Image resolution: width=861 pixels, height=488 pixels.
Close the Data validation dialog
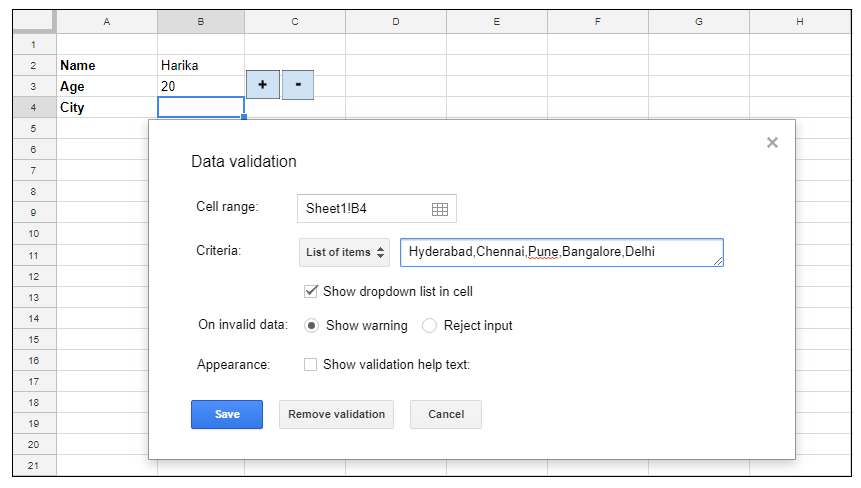pos(772,143)
